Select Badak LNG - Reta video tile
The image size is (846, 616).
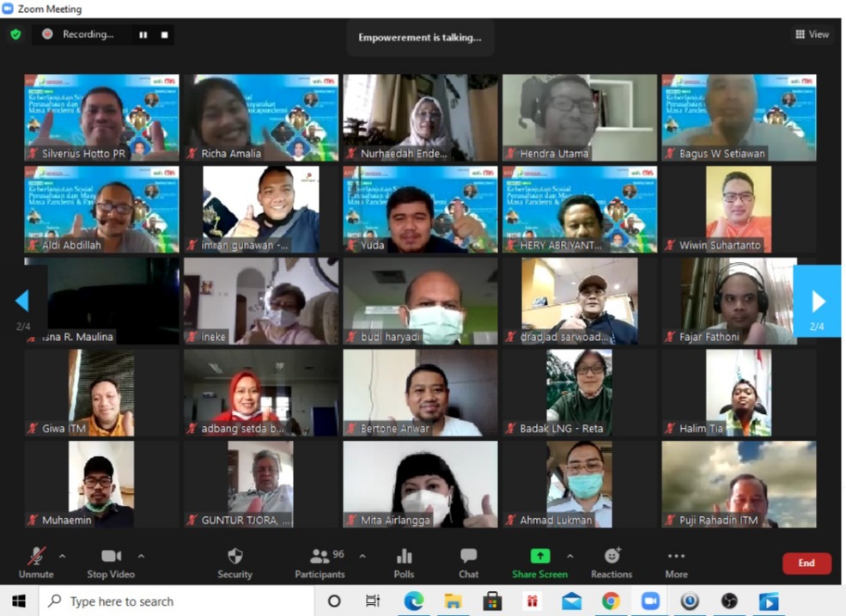click(580, 393)
